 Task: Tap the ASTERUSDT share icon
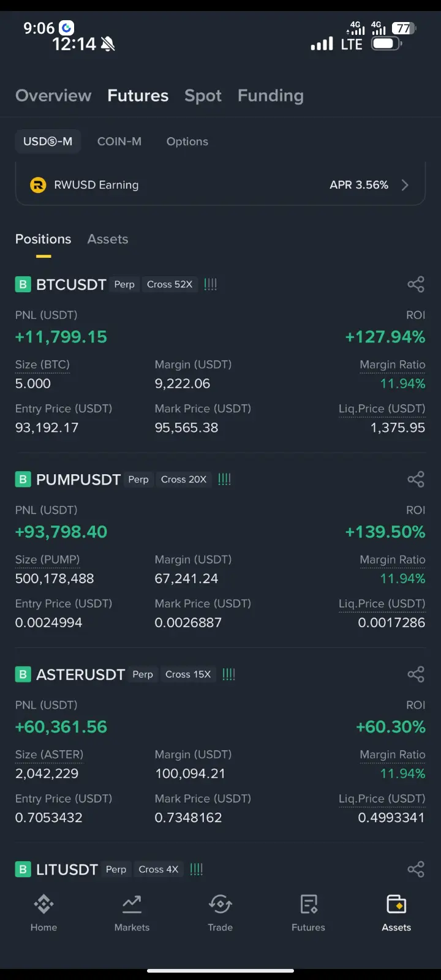[416, 674]
